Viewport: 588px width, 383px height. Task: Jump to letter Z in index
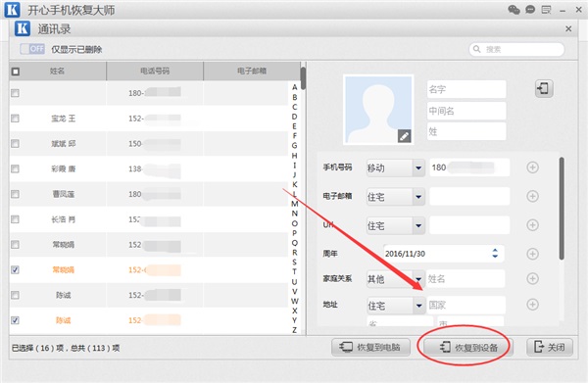[294, 330]
